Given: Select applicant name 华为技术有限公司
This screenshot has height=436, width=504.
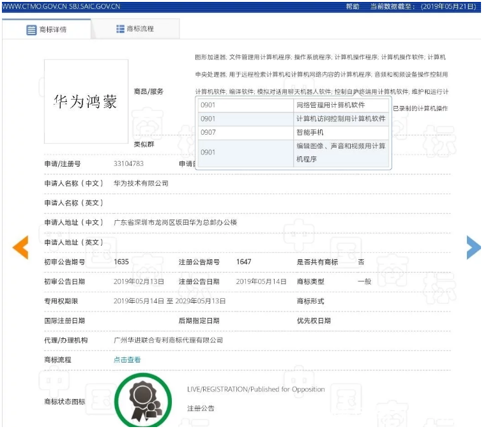Looking at the screenshot, I should (141, 183).
